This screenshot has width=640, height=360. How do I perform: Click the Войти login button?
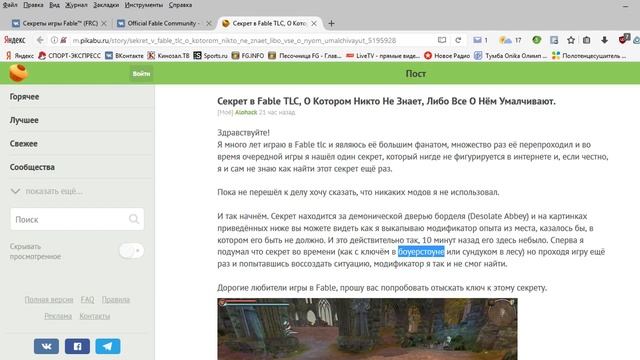pyautogui.click(x=141, y=74)
